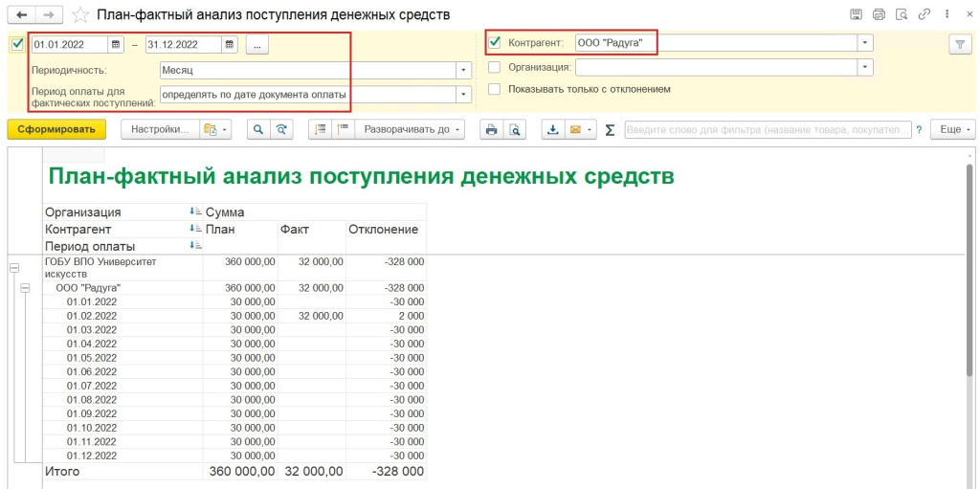Collapse the ООО "Радуга" tree group

coord(26,287)
